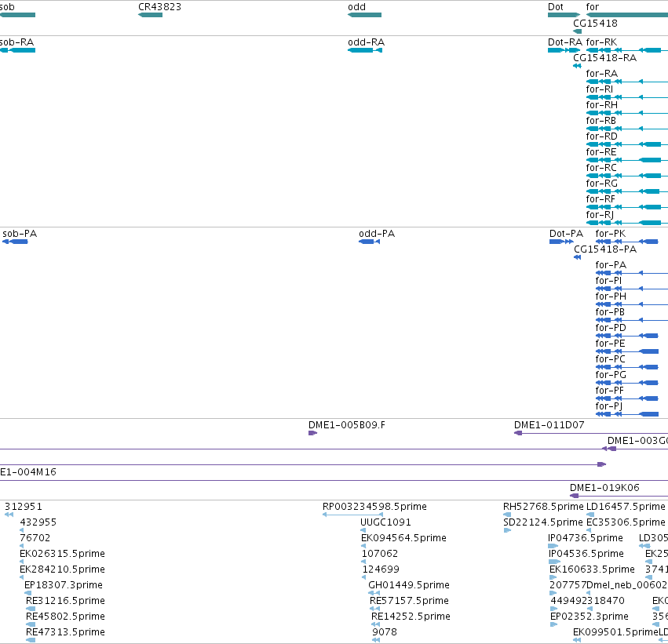Click EK026315.5prime EST
The image size is (668, 644).
click(x=22, y=562)
